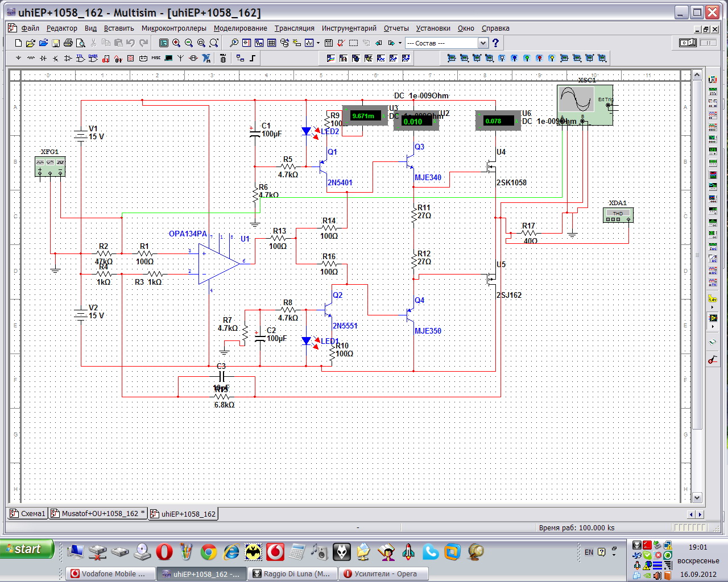Image resolution: width=728 pixels, height=582 pixels.
Task: Expand the Состав in-use list dropdown
Action: [483, 43]
